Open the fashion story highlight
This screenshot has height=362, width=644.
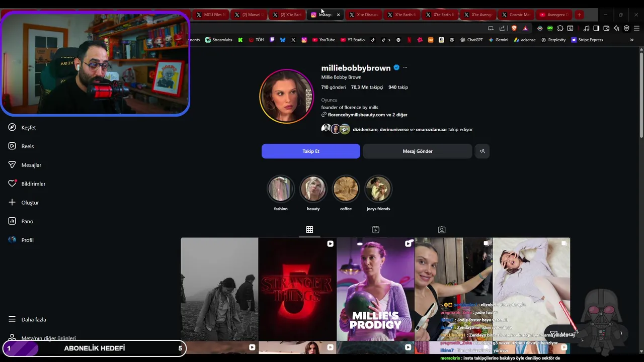281,189
